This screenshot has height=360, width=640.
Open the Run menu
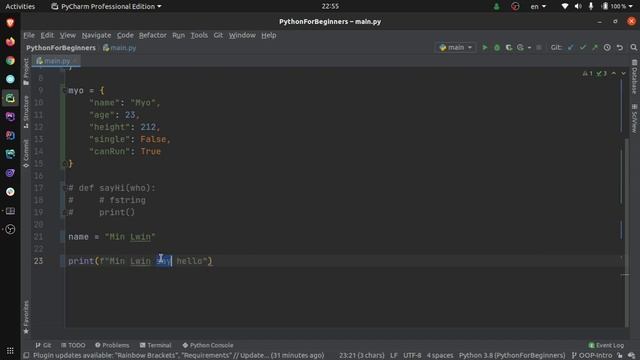pos(178,36)
